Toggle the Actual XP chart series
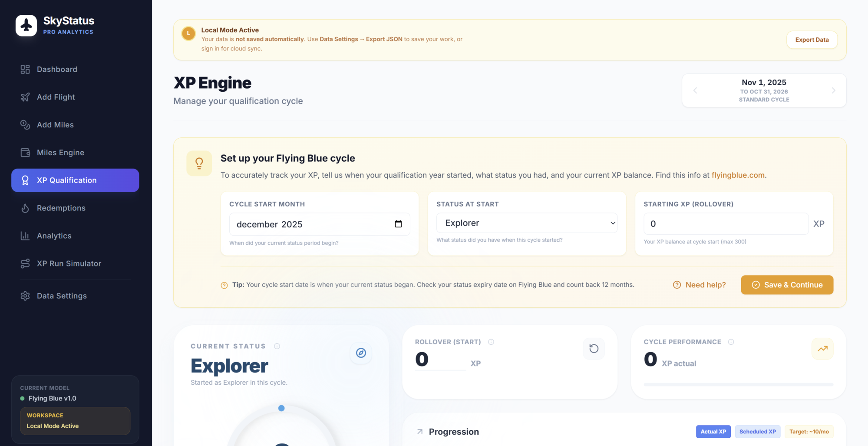868x446 pixels. tap(713, 432)
